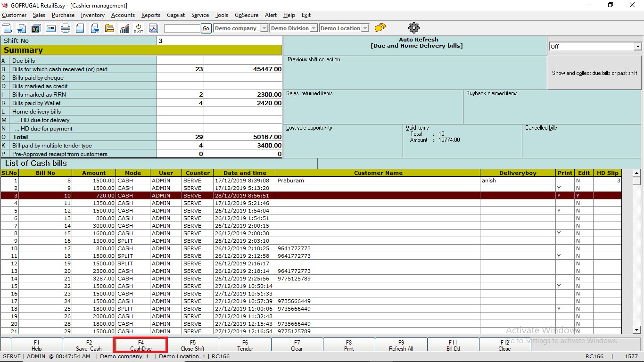This screenshot has height=362, width=644.
Task: Expand the Demo Division dropdown
Action: pos(314,28)
